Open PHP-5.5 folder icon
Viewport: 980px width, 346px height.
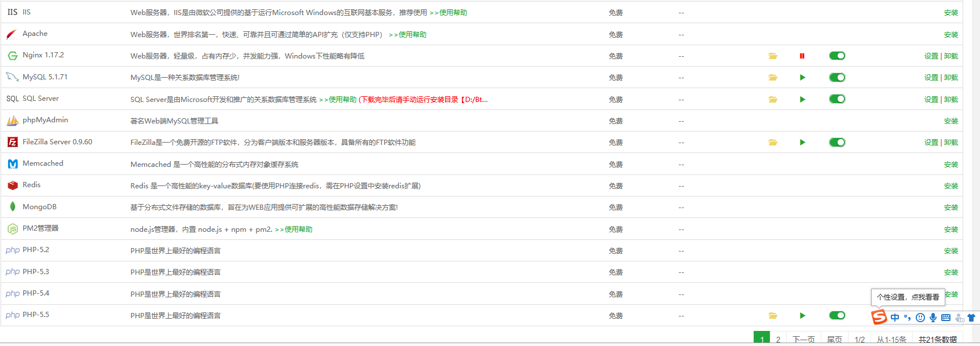point(773,316)
